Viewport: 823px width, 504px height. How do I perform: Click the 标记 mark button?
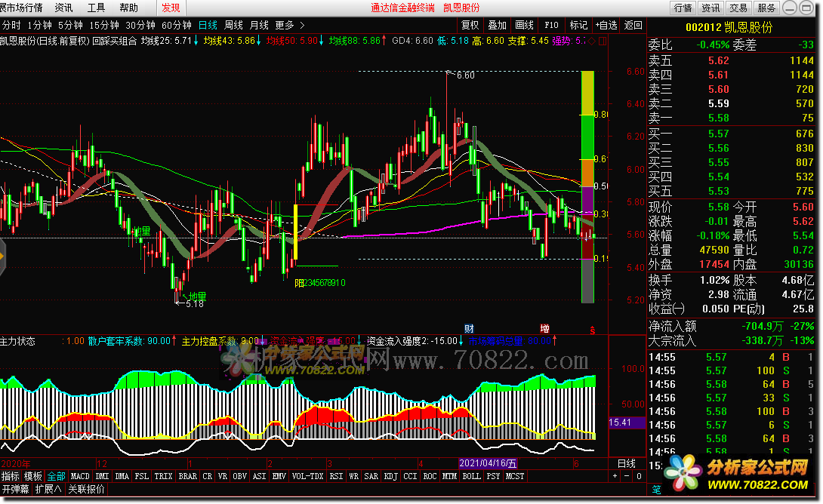coord(579,25)
